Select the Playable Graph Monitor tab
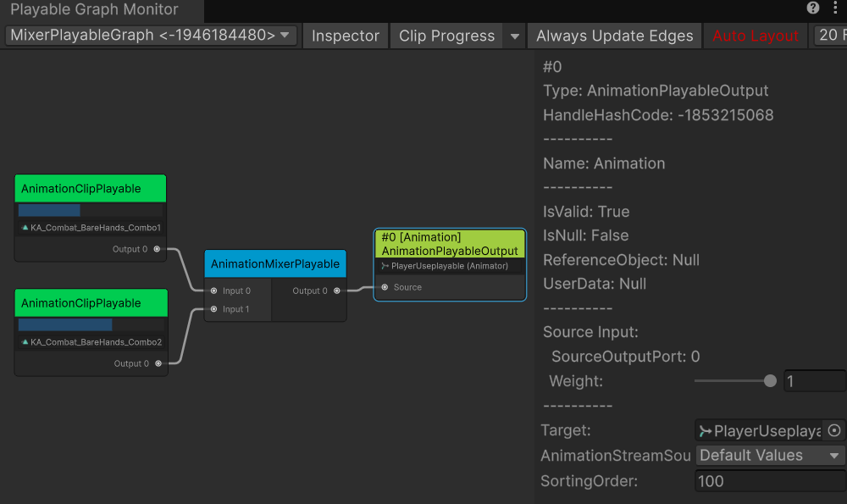847x504 pixels. pyautogui.click(x=94, y=10)
